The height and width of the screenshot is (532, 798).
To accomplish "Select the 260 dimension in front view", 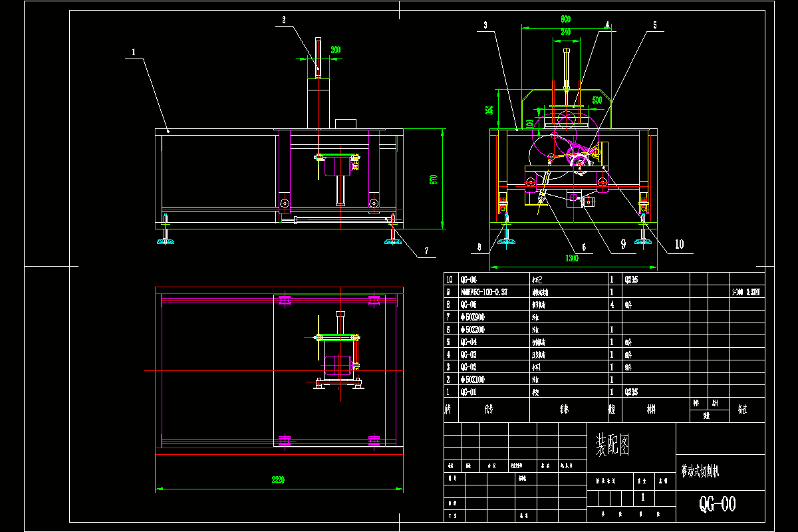I will click(336, 50).
